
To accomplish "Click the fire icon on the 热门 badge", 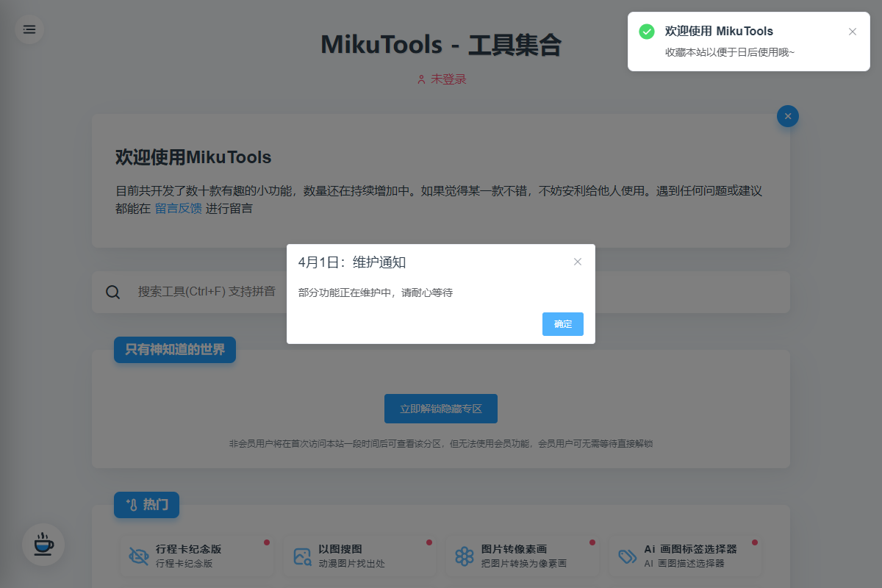I will pyautogui.click(x=132, y=505).
